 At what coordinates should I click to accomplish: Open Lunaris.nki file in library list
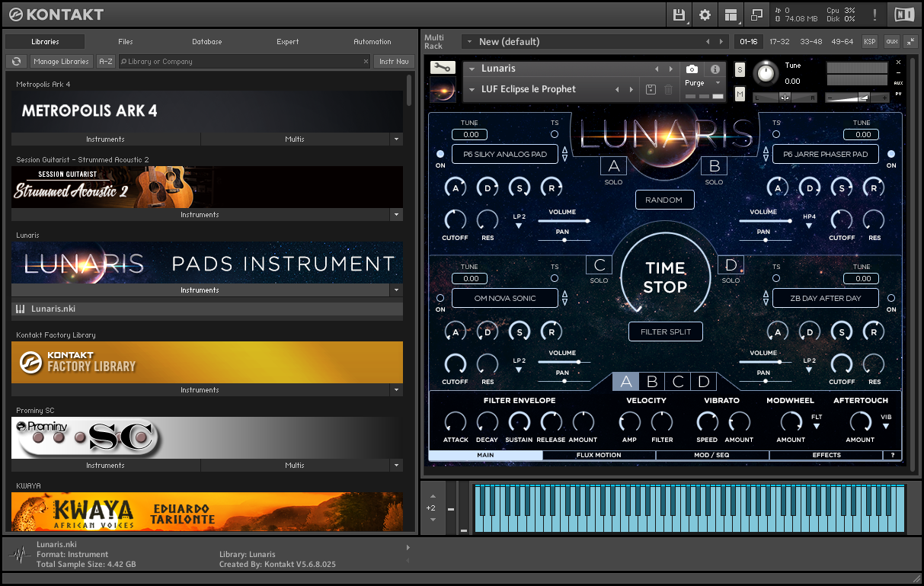click(x=207, y=309)
